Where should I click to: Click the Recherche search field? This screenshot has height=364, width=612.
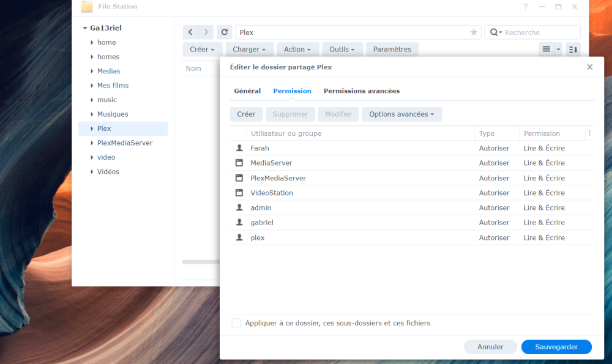(x=539, y=32)
